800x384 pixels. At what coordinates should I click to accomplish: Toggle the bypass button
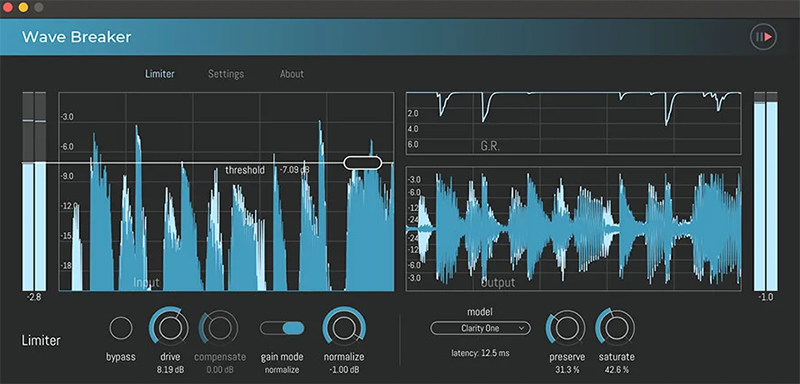121,328
